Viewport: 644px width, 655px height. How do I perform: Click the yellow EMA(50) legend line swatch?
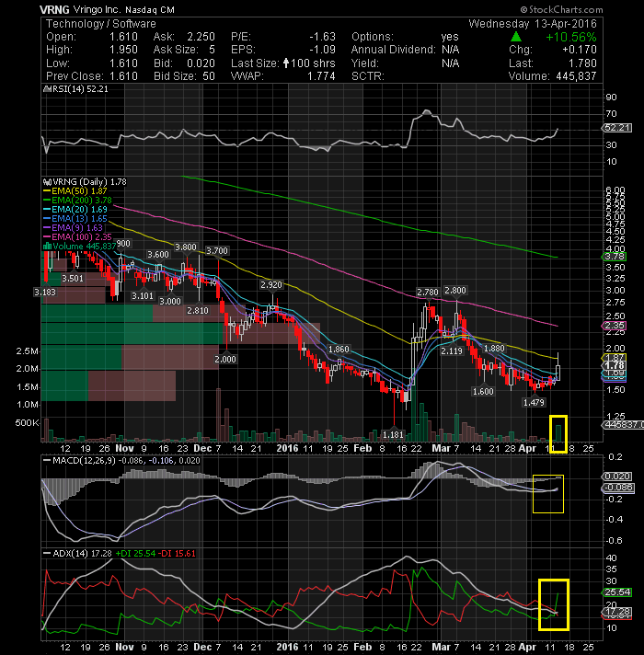click(x=47, y=191)
